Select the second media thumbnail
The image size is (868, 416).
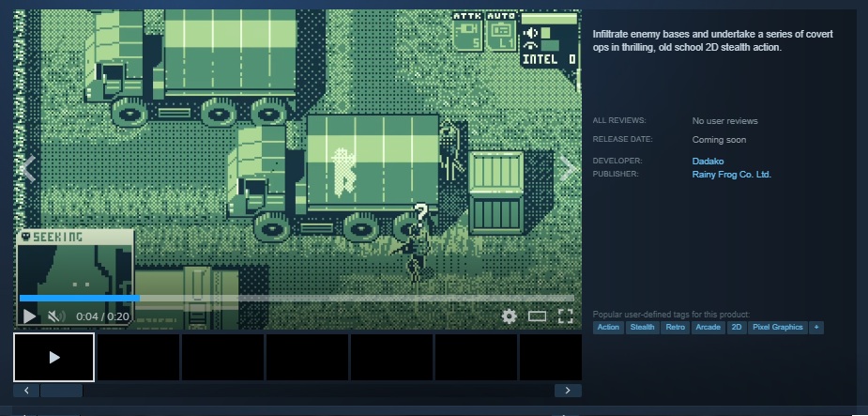coord(138,357)
